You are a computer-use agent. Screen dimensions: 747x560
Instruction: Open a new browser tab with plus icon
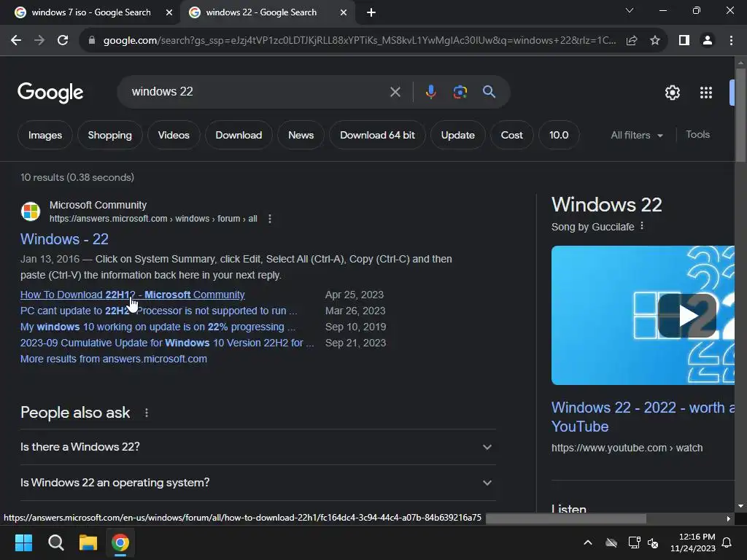(371, 12)
